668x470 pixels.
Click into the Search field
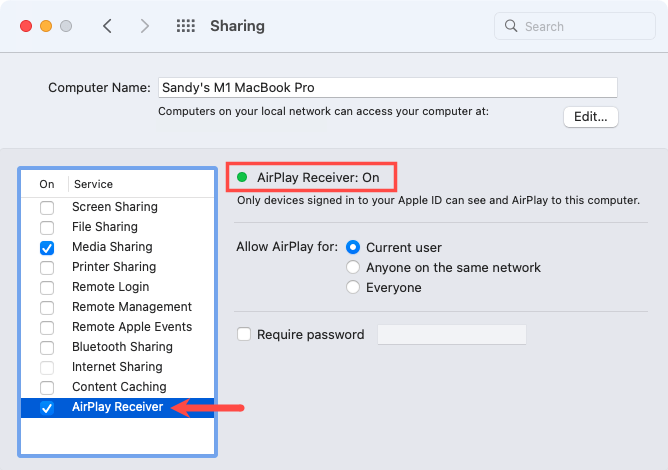click(575, 26)
